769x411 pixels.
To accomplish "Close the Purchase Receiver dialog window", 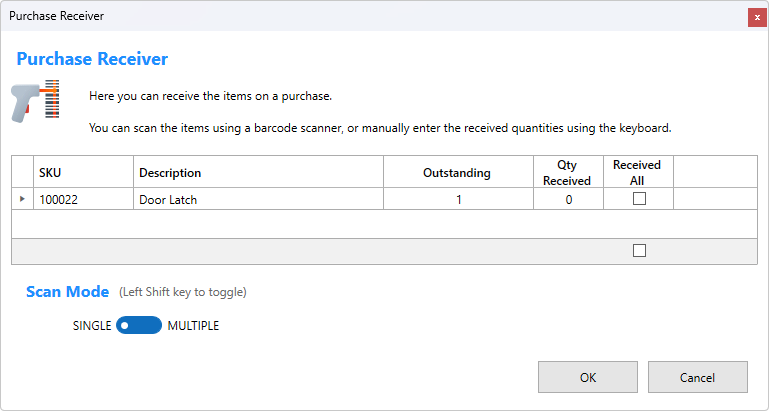I will coord(756,17).
